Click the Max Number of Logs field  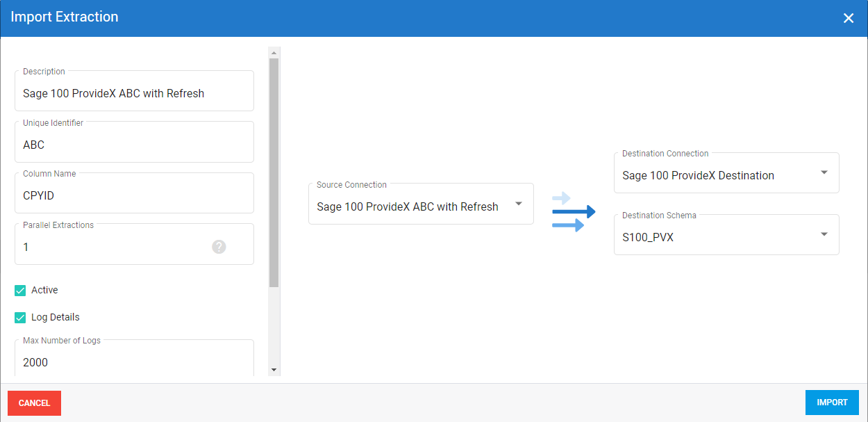134,362
